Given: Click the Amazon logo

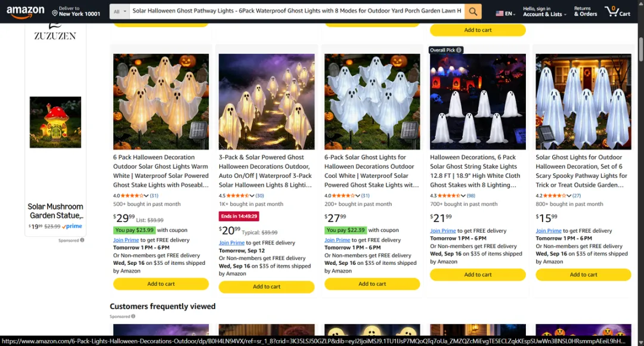Looking at the screenshot, I should 25,11.
